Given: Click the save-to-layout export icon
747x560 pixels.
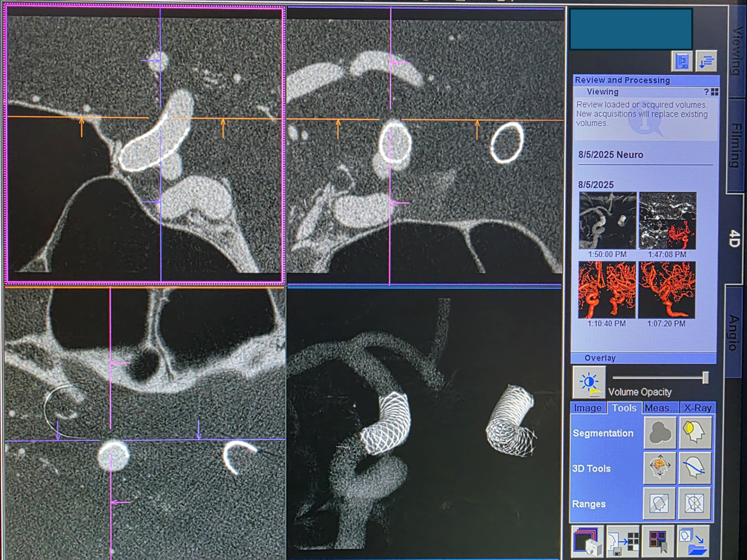Looking at the screenshot, I should tap(623, 541).
